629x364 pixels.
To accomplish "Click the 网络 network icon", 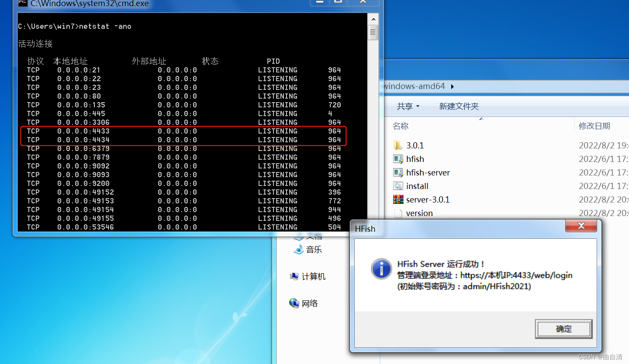I will tap(294, 303).
